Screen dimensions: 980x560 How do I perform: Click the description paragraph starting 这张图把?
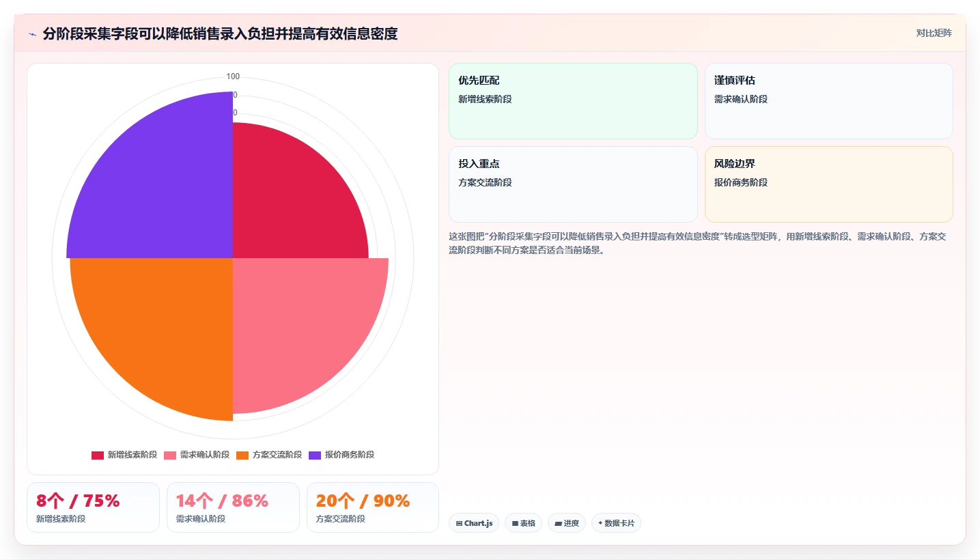click(697, 243)
